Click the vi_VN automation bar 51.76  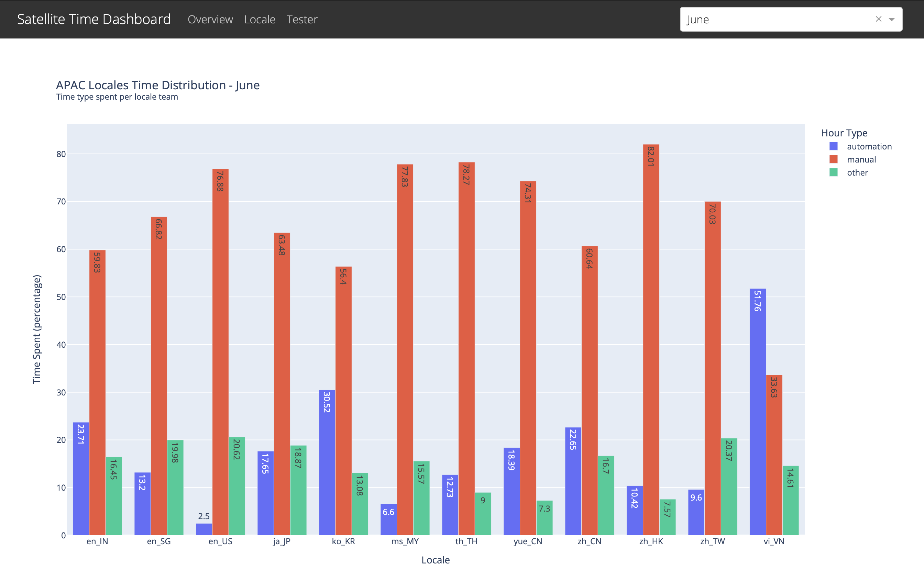click(x=758, y=412)
